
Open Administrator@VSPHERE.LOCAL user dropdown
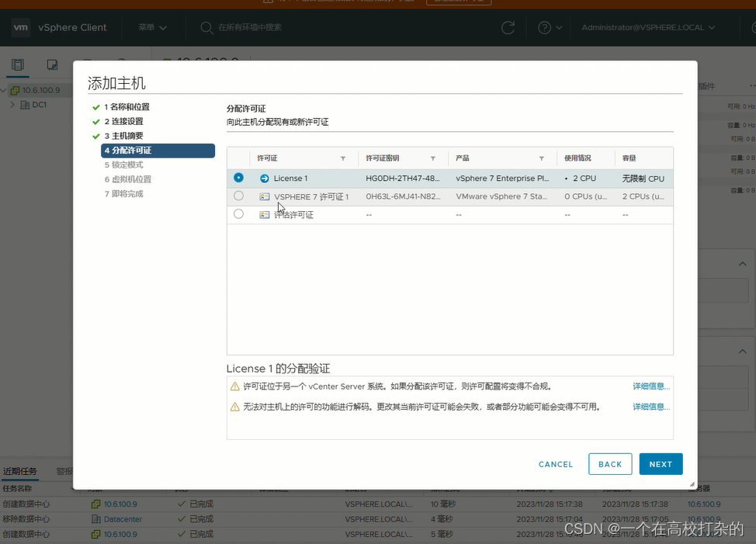point(648,27)
